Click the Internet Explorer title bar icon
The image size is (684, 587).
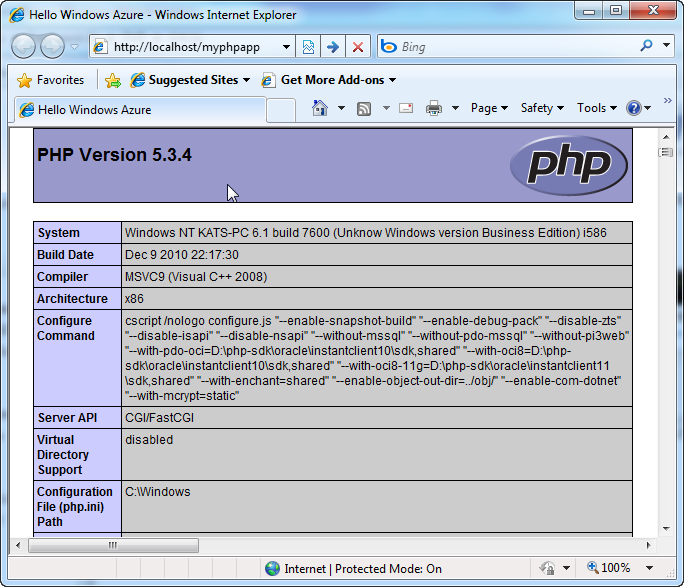click(x=17, y=15)
